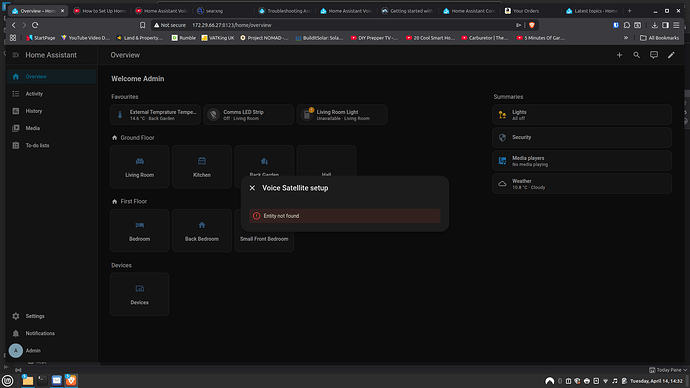Screen dimensions: 690x388
Task: Open the clock showing Tuesday, April 14
Action: pos(656,381)
